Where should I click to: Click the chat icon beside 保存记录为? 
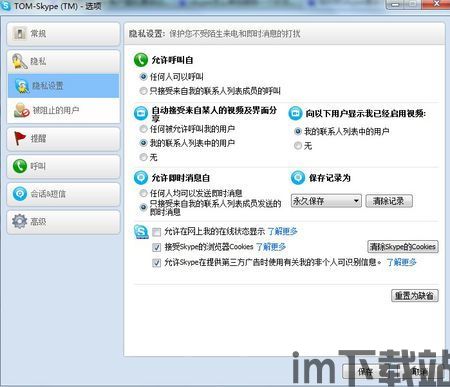point(298,178)
